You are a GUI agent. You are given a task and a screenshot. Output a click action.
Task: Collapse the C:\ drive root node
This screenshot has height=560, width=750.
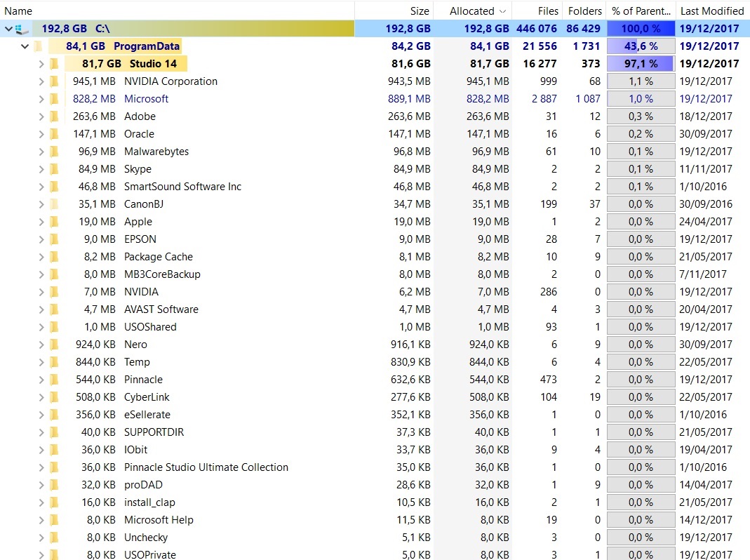(x=8, y=29)
